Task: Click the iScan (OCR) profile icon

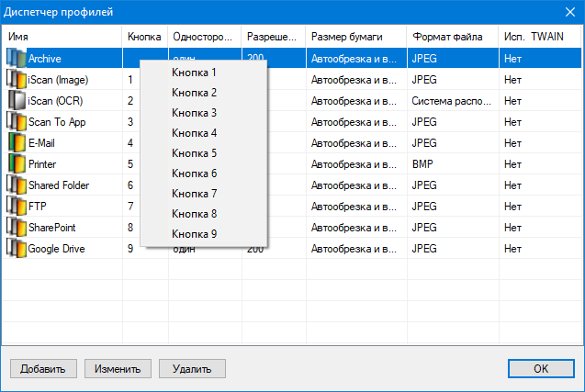Action: click(x=17, y=100)
